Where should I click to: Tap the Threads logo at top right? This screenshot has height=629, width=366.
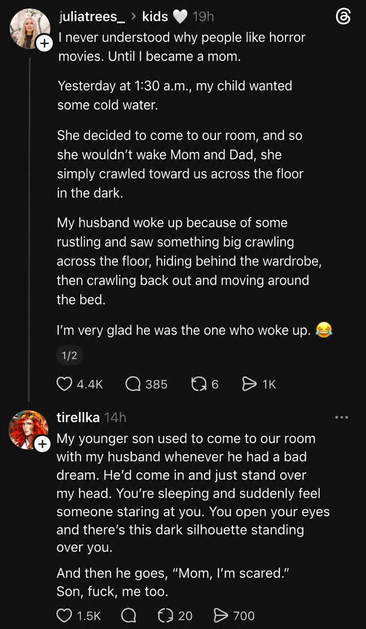click(x=343, y=17)
